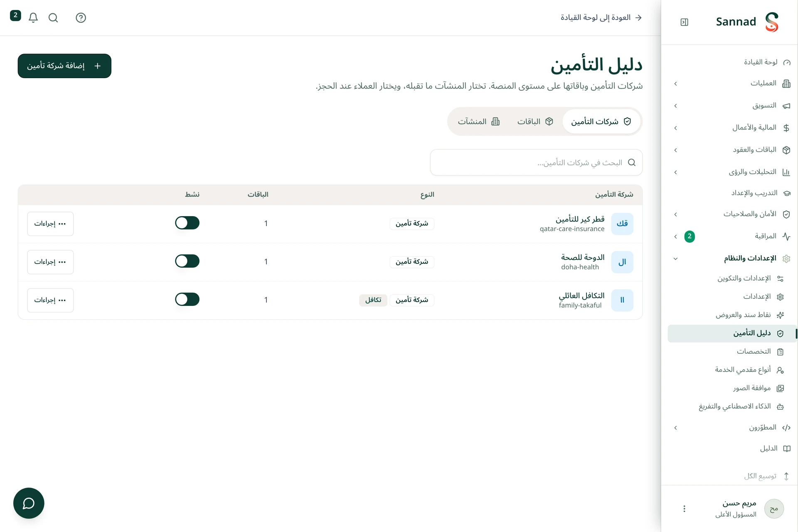Image resolution: width=798 pixels, height=532 pixels.
Task: Click the موافقة الصور image icon
Action: point(781,388)
